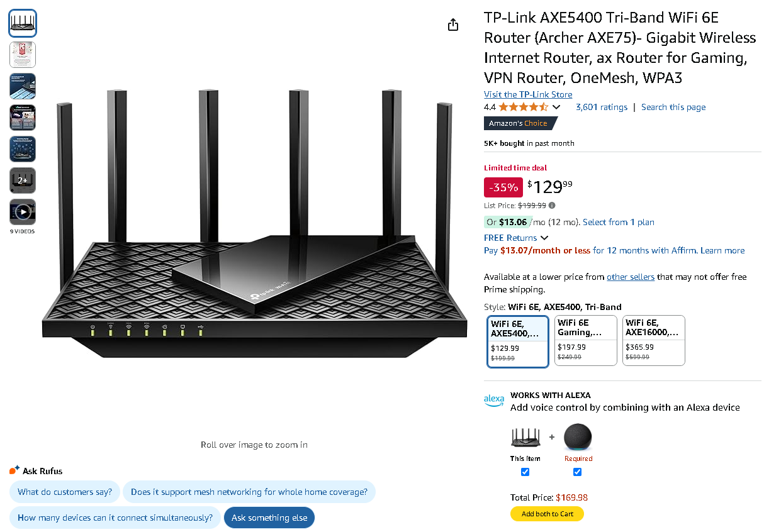
Task: Expand the star rating dropdown chevron
Action: [x=556, y=108]
